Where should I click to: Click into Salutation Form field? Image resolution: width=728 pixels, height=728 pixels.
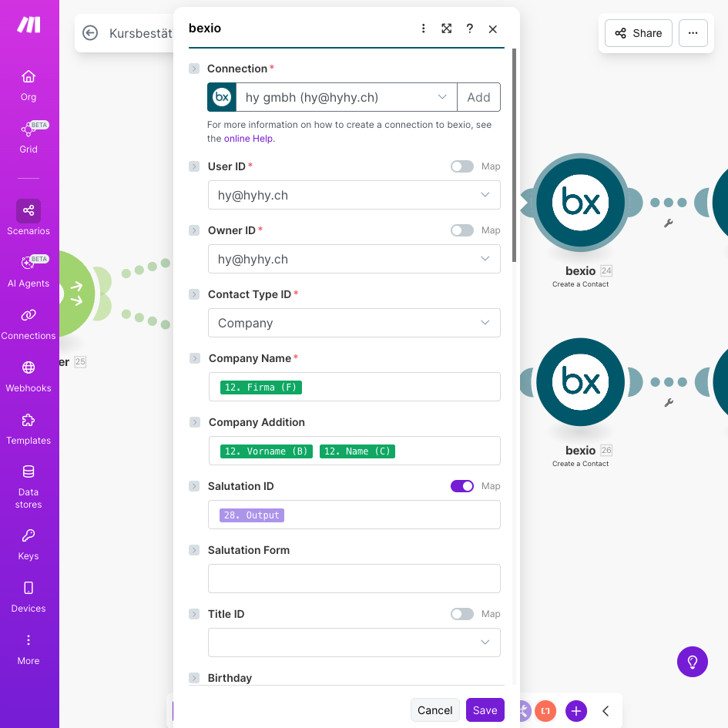(x=354, y=579)
